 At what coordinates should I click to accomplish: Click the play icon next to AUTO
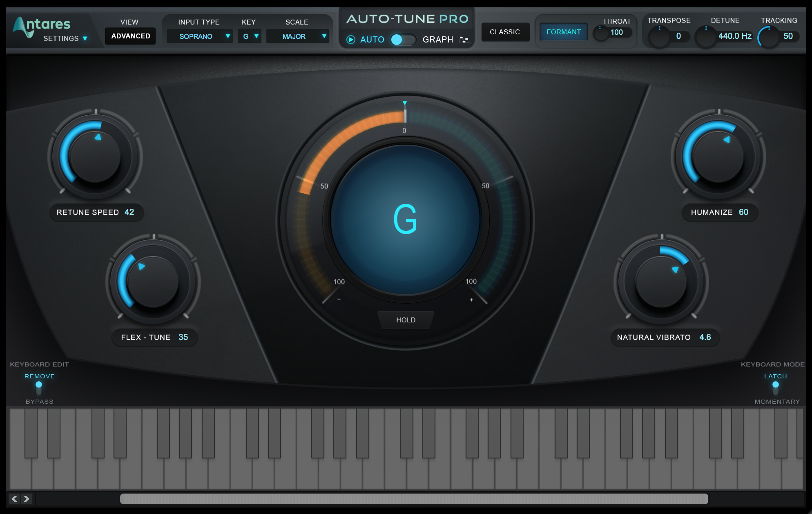point(350,40)
